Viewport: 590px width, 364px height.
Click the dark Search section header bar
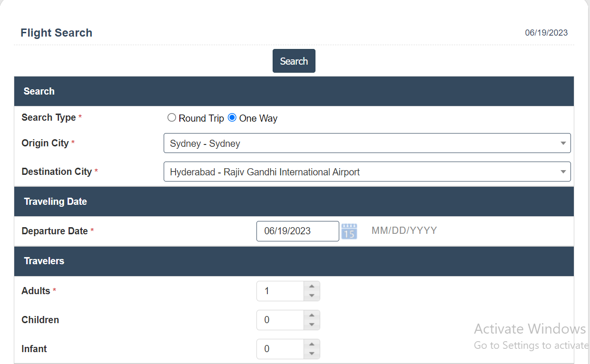294,91
